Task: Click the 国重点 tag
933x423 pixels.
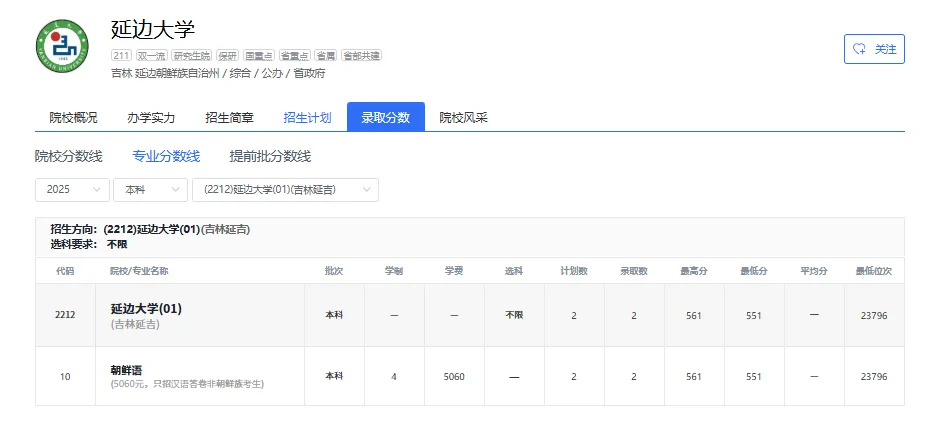Action: pyautogui.click(x=259, y=55)
